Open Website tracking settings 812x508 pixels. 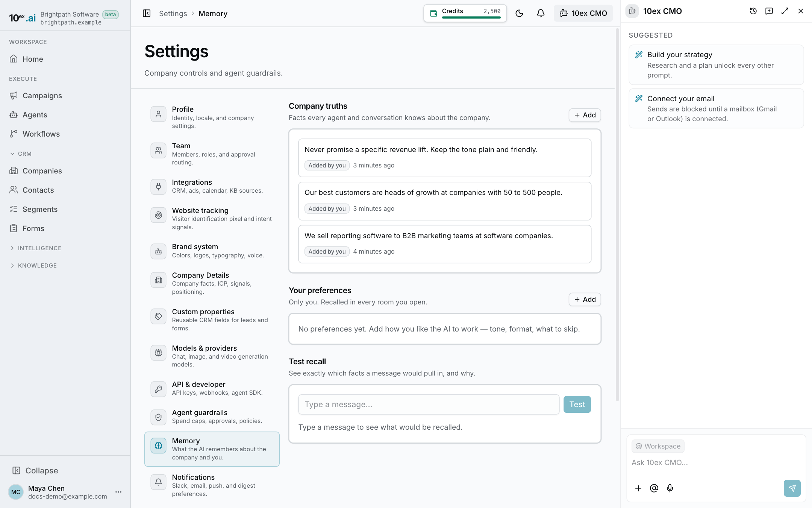click(x=212, y=219)
